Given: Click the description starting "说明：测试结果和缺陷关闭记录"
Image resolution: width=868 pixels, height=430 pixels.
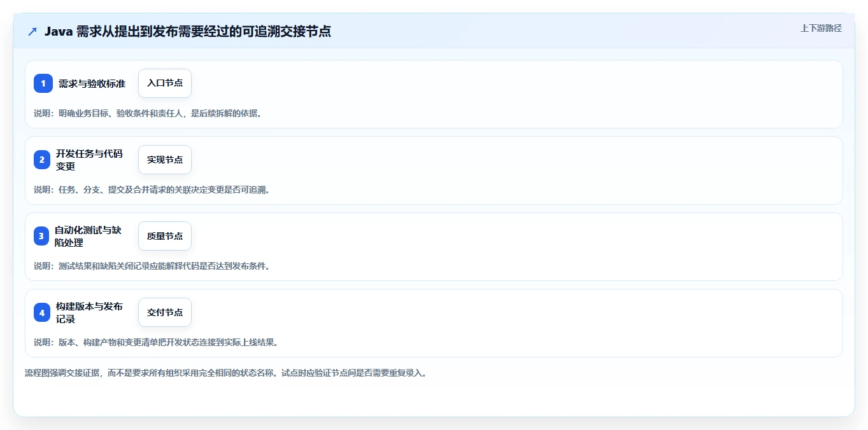Looking at the screenshot, I should click(152, 266).
